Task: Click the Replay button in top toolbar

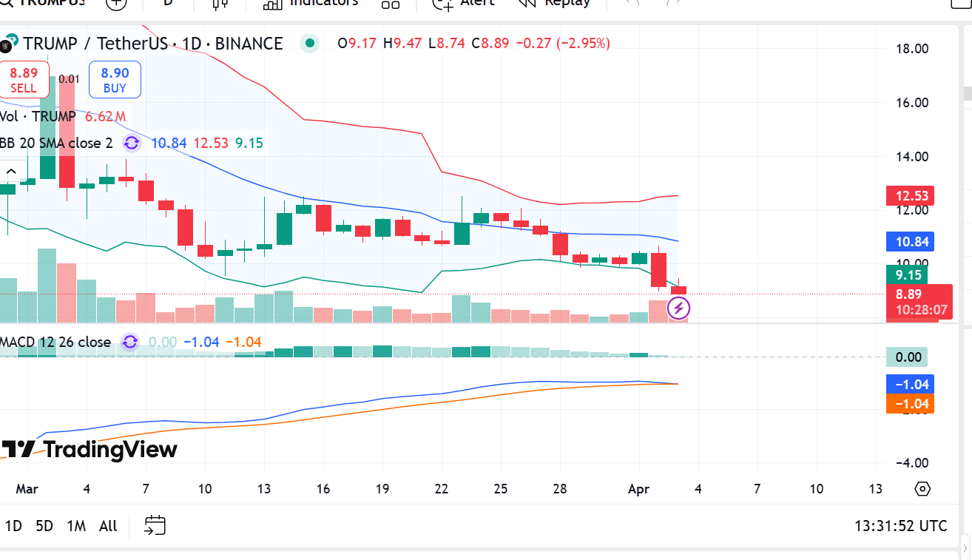Action: click(x=553, y=4)
